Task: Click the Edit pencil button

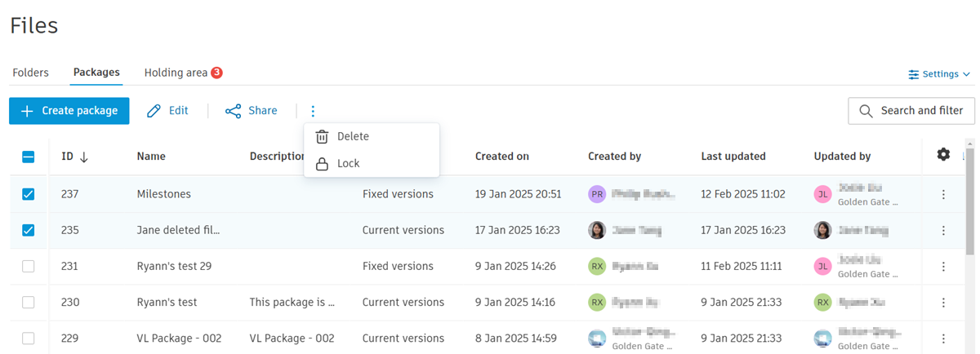Action: (x=167, y=111)
